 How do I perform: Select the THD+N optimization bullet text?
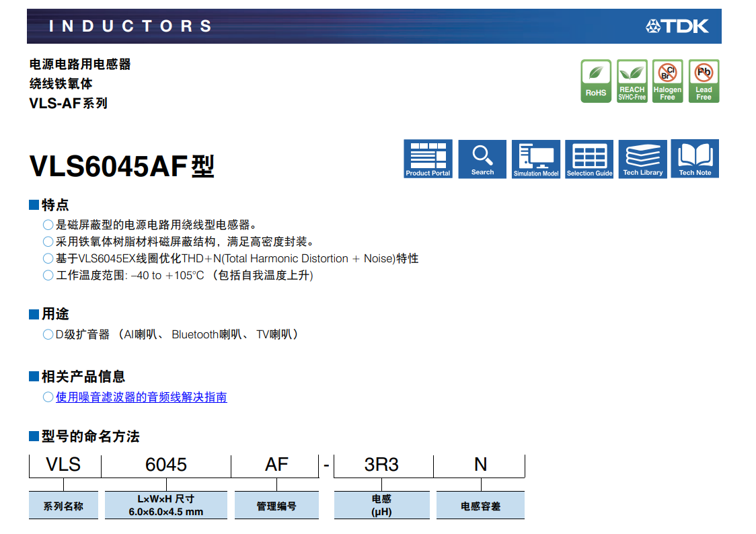point(237,258)
